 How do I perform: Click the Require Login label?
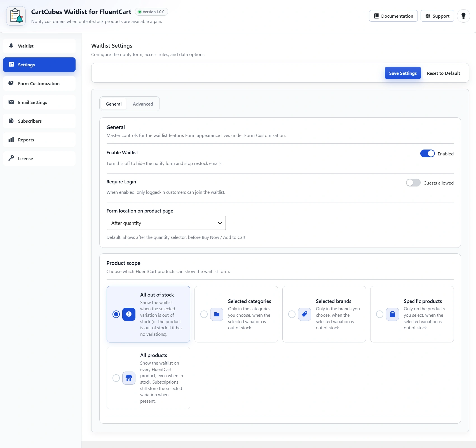pyautogui.click(x=121, y=182)
